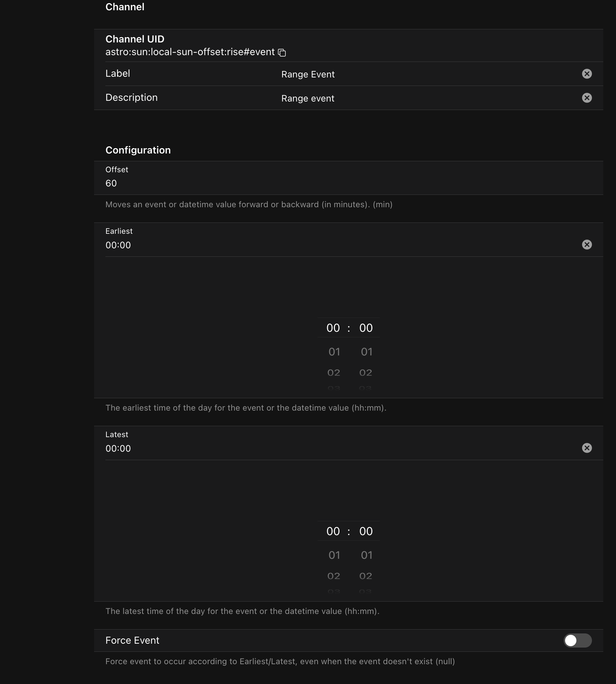Image resolution: width=616 pixels, height=684 pixels.
Task: Select minute 01 in Latest picker
Action: (x=366, y=555)
